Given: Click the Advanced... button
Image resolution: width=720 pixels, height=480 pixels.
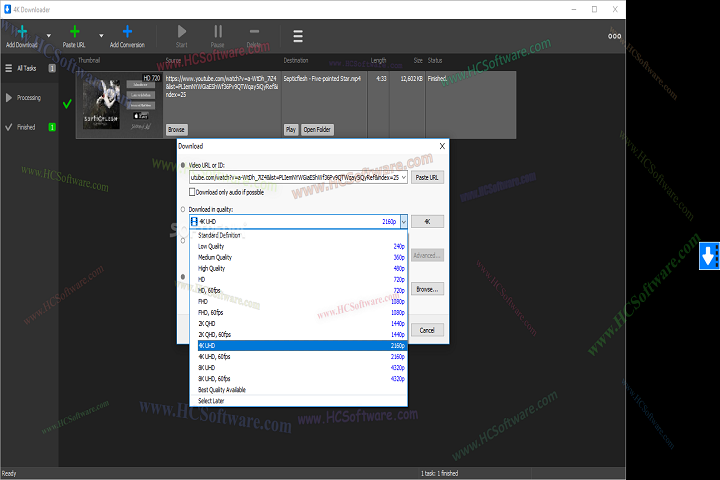Looking at the screenshot, I should (427, 255).
